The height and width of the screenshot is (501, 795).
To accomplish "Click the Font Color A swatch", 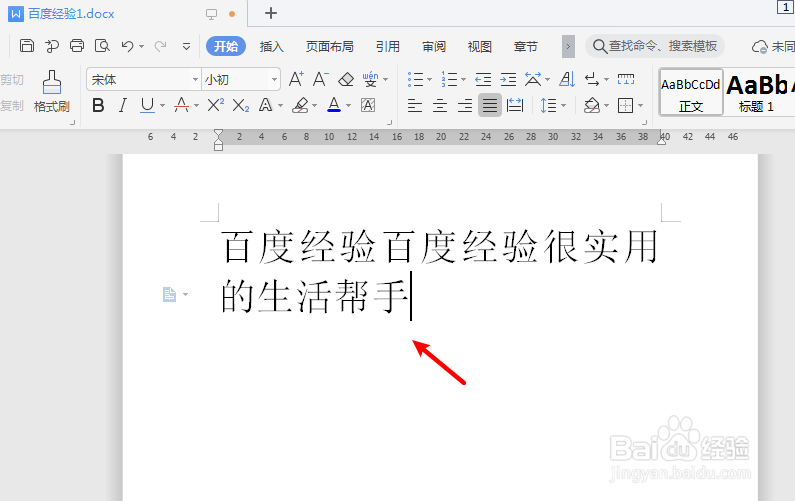I will pyautogui.click(x=334, y=105).
